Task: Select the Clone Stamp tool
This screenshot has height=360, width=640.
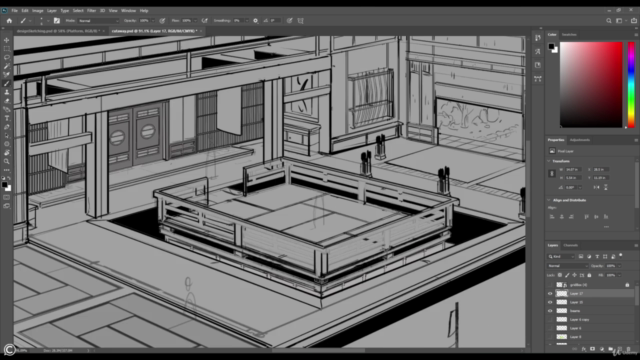Action: pos(7,92)
